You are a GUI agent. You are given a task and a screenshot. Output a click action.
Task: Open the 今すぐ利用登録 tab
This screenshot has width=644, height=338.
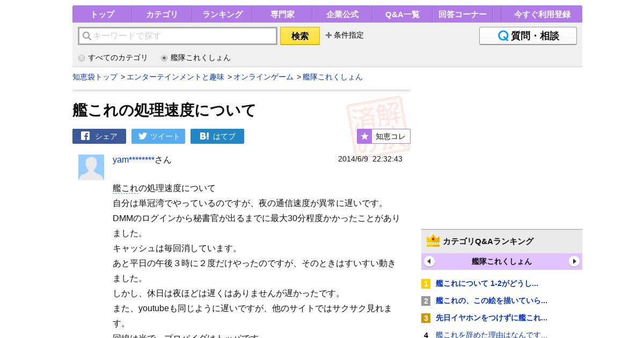point(542,14)
